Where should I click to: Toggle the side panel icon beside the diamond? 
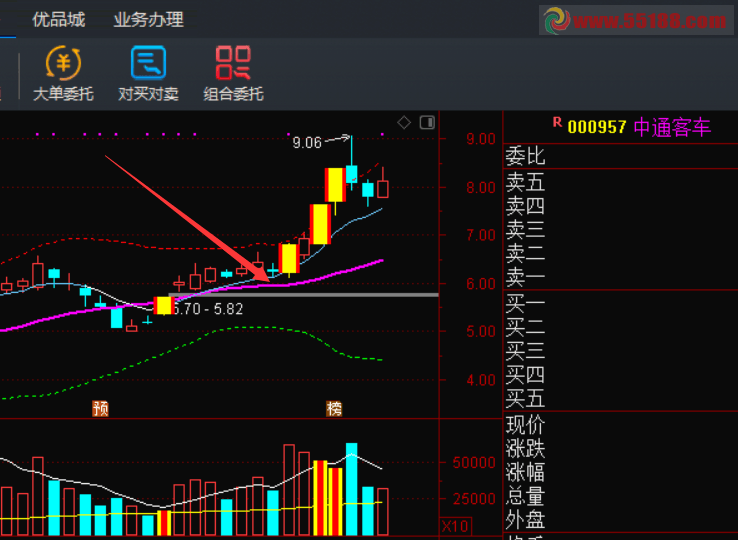click(428, 123)
